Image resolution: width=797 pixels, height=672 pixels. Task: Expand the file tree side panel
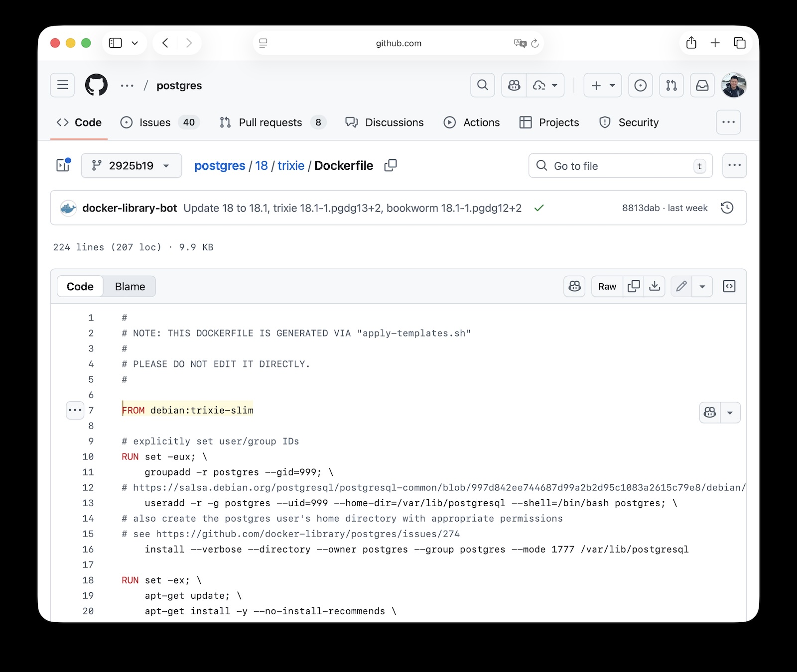coord(63,165)
